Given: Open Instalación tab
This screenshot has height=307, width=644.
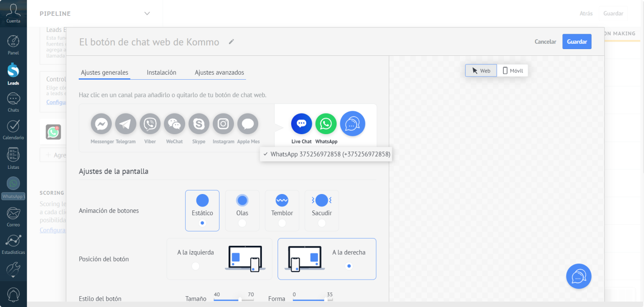Looking at the screenshot, I should click(161, 72).
